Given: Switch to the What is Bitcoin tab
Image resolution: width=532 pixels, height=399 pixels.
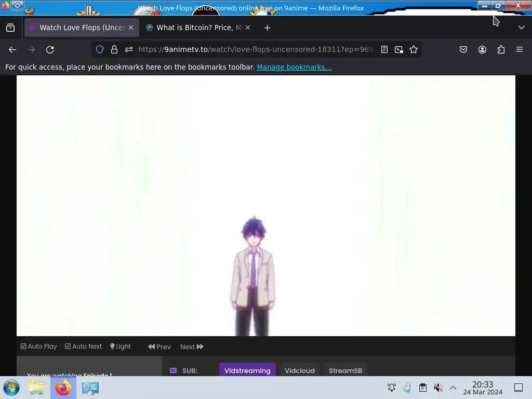Looking at the screenshot, I should pyautogui.click(x=198, y=28).
